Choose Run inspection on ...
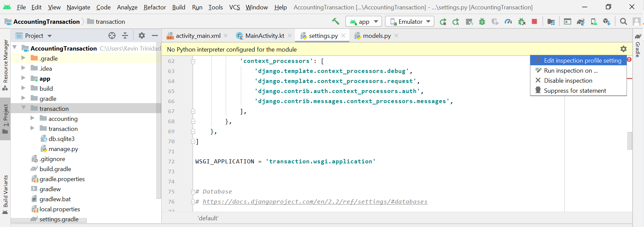644x227 pixels. tap(578, 71)
